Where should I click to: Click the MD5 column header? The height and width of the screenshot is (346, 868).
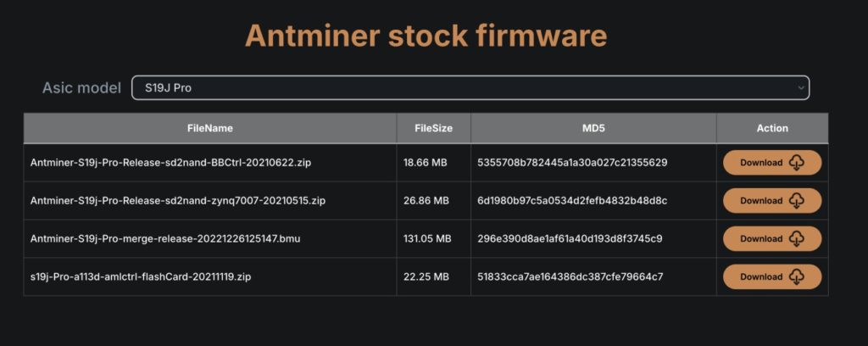pyautogui.click(x=593, y=128)
